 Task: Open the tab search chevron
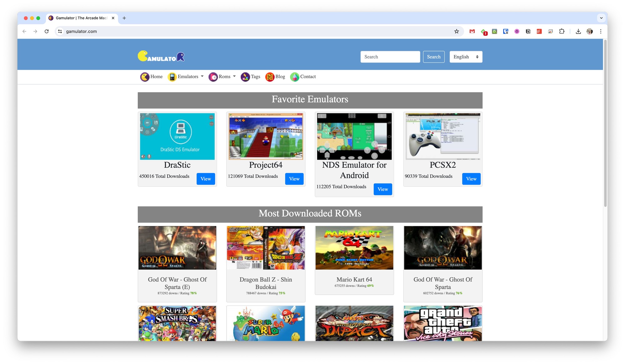coord(601,18)
